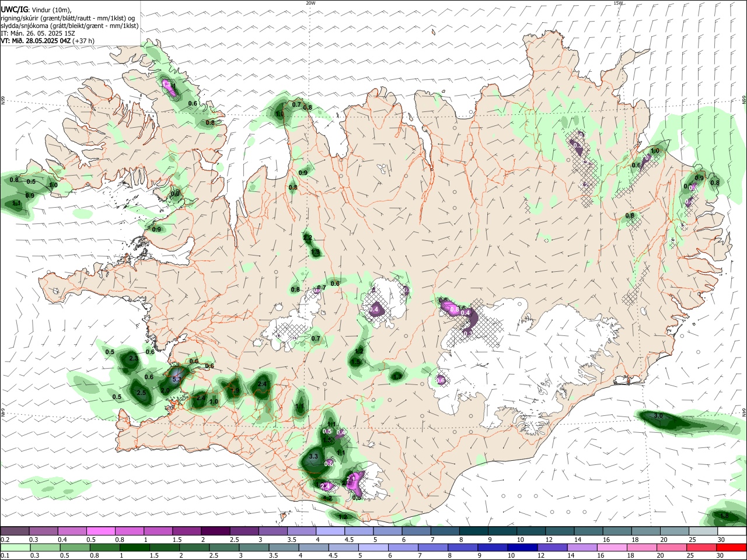Pick the darkest purple swatch between 2 and 2.5
This screenshot has height=560, width=747.
[215, 531]
